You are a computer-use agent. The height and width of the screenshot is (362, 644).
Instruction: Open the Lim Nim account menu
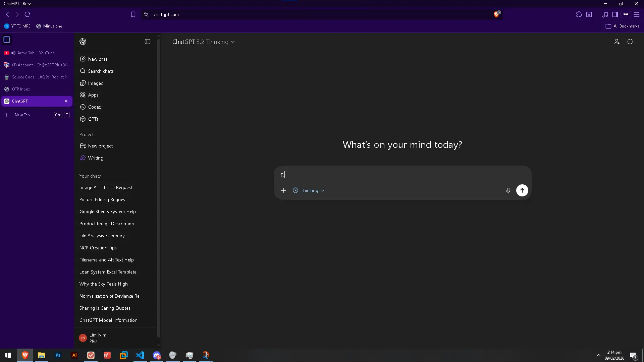115,338
